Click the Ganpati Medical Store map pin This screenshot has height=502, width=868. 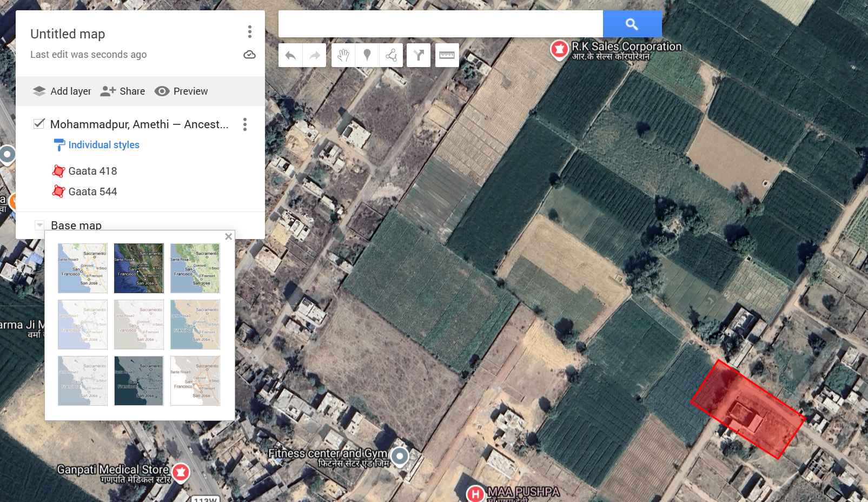coord(181,472)
